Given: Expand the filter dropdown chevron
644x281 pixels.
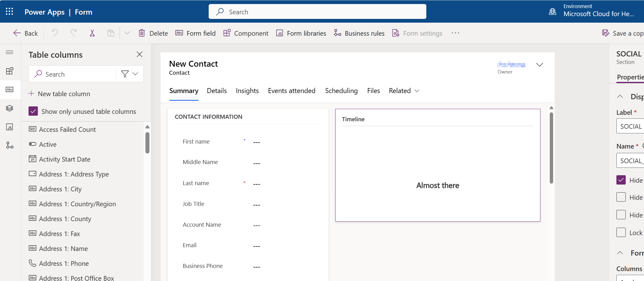Looking at the screenshot, I should tap(135, 74).
